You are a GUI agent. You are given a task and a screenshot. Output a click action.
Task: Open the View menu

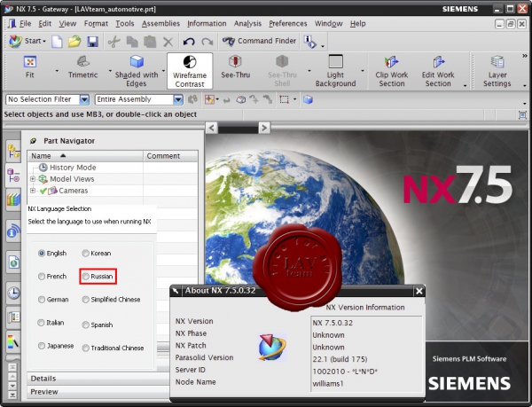(x=67, y=23)
